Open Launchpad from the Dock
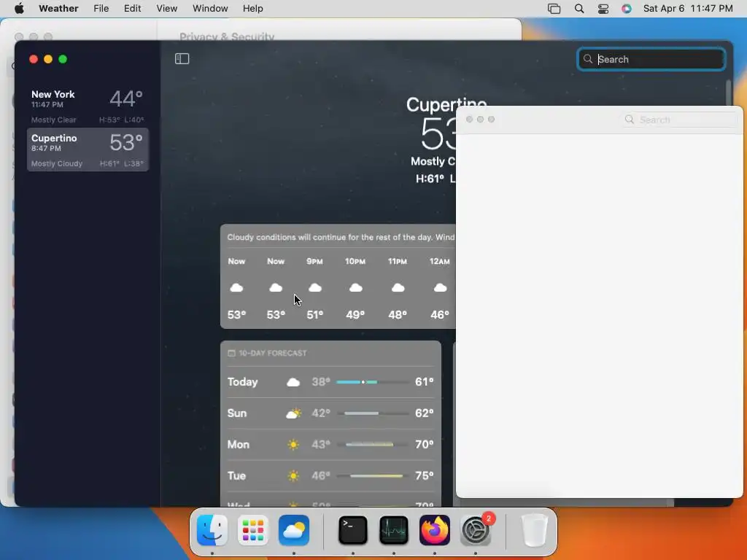This screenshot has width=747, height=560. (253, 530)
